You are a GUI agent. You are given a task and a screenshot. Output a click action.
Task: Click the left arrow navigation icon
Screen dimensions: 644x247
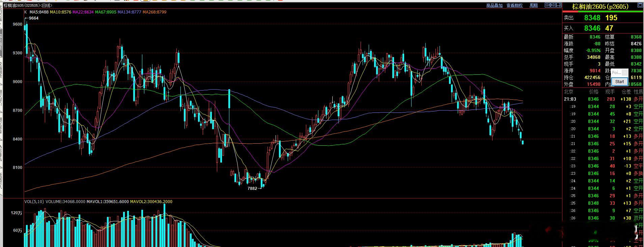pyautogui.click(x=548, y=5)
